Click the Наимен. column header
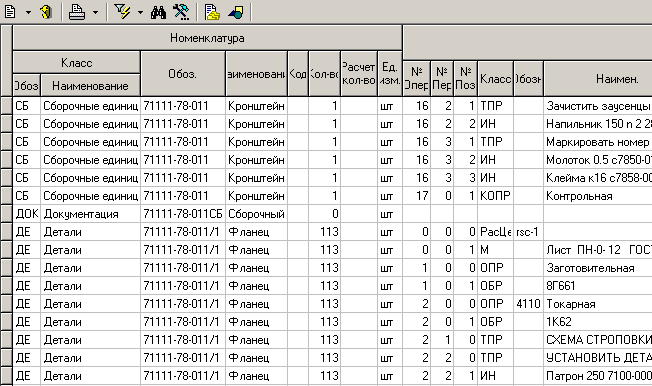The image size is (652, 386). pyautogui.click(x=598, y=78)
